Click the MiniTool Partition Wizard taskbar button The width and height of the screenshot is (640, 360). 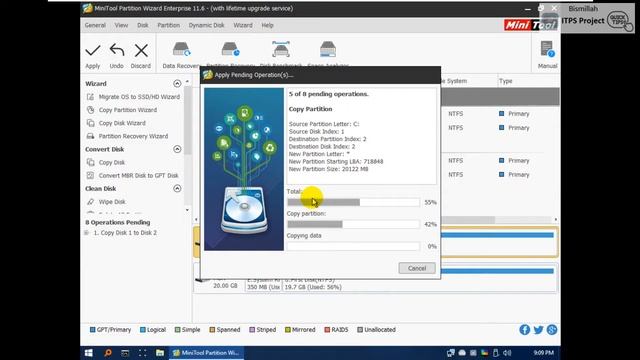coord(207,353)
